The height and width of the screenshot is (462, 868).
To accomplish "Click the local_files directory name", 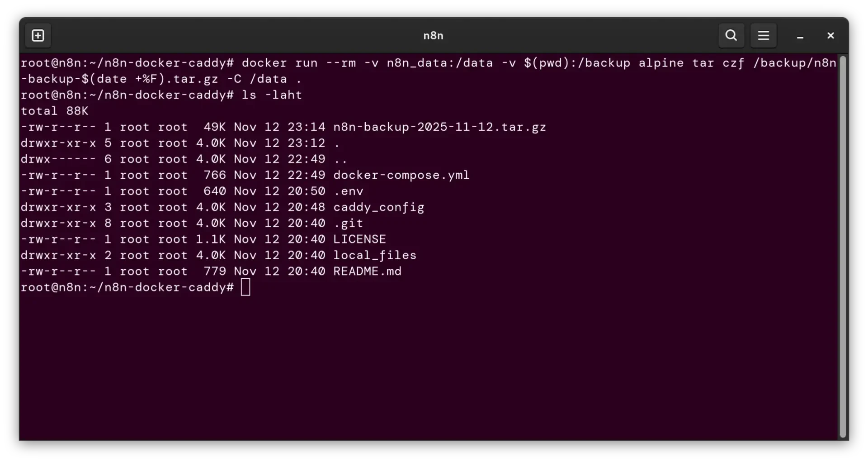I will (x=375, y=255).
